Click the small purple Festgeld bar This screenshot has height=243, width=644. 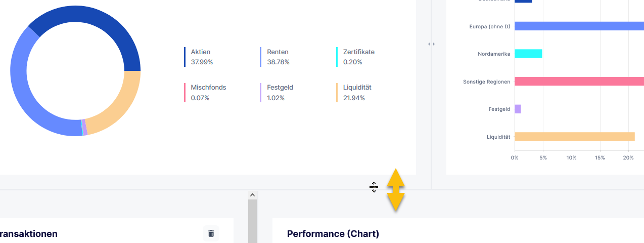click(x=518, y=109)
